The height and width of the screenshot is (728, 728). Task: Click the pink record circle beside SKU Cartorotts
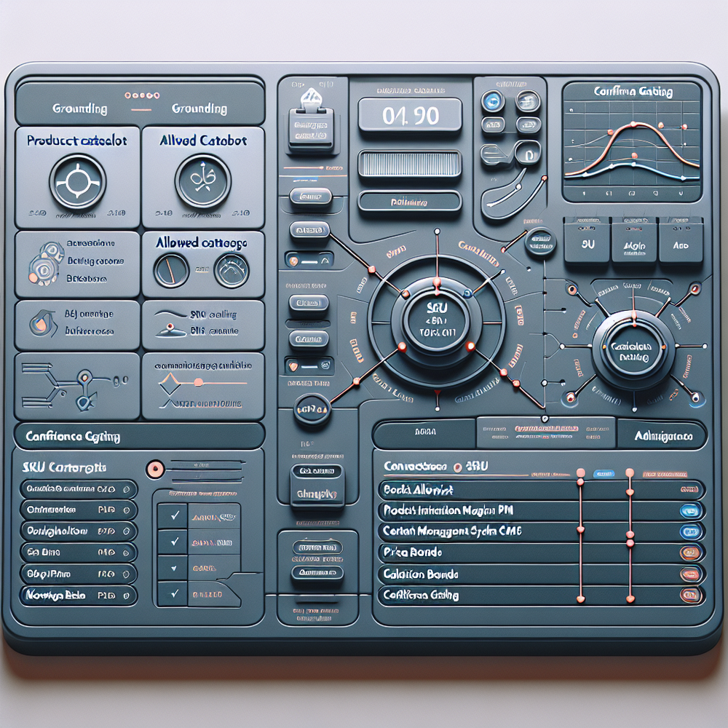click(155, 470)
